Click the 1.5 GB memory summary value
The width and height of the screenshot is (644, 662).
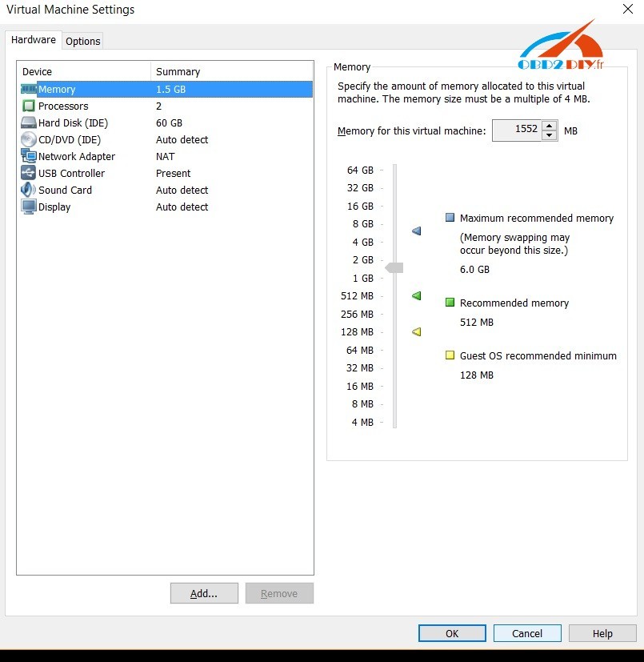[171, 90]
